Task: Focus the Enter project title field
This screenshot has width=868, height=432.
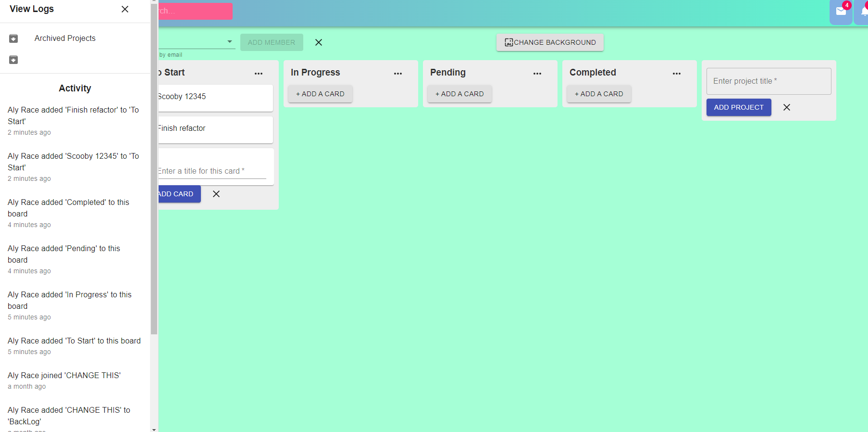Action: click(x=769, y=81)
